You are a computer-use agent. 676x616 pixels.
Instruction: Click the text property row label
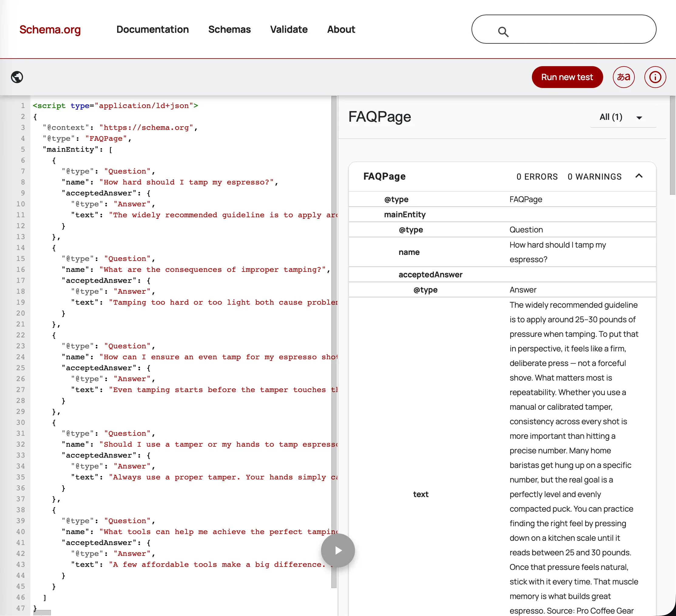[x=421, y=494]
